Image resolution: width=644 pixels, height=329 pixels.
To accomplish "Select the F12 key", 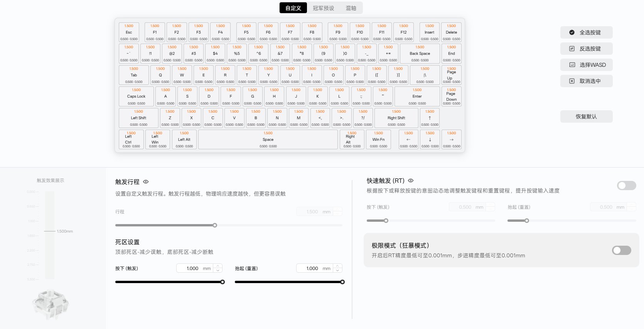I will tap(403, 32).
